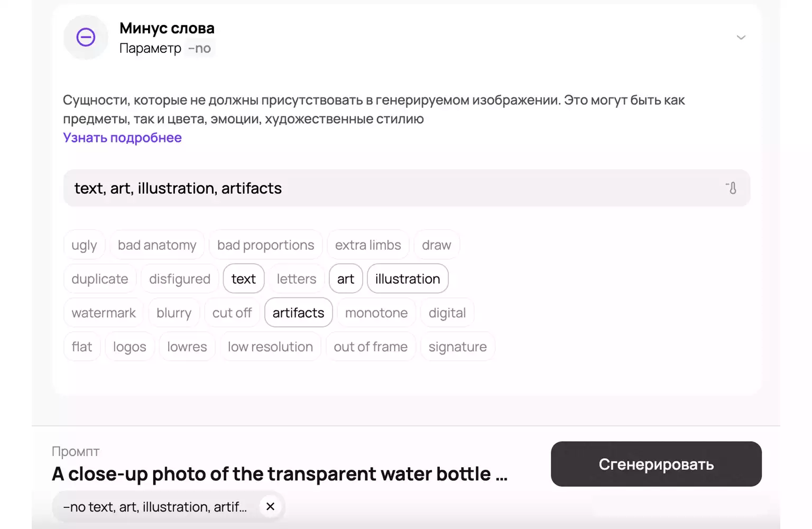Open the Узнать подробнее link

(x=122, y=138)
